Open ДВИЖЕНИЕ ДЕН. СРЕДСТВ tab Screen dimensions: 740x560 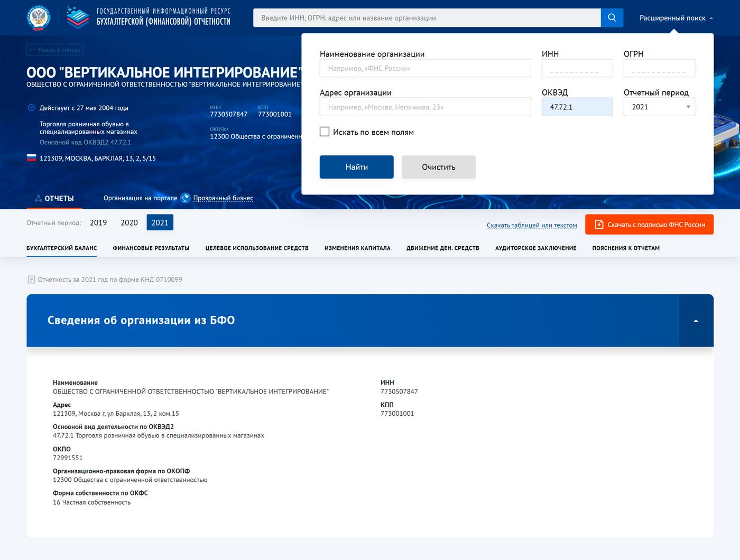pos(443,248)
